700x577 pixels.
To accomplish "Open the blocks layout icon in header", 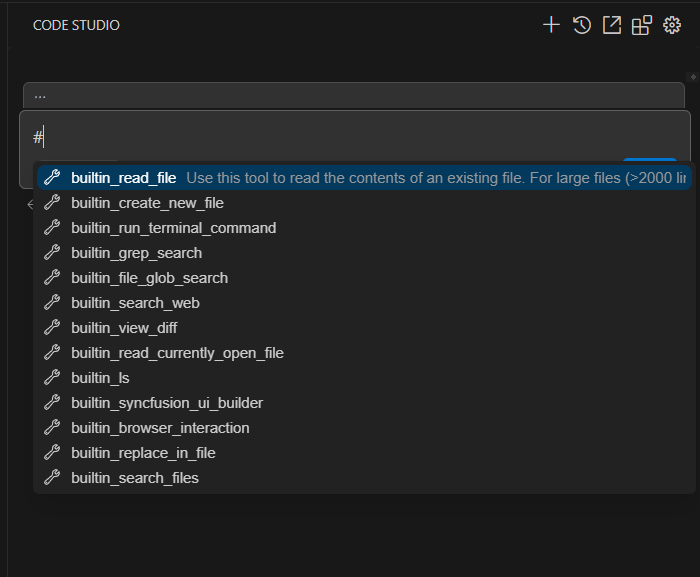I will 641,25.
